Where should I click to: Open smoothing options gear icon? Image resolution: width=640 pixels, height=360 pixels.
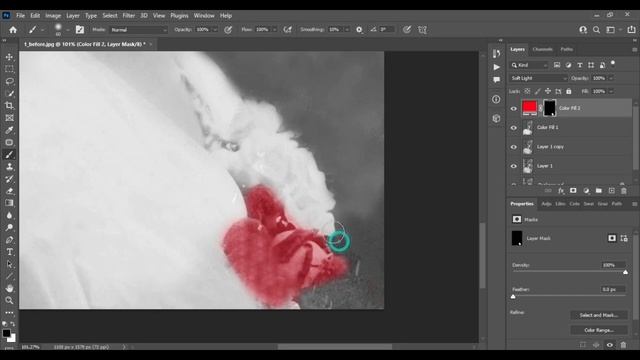click(359, 30)
